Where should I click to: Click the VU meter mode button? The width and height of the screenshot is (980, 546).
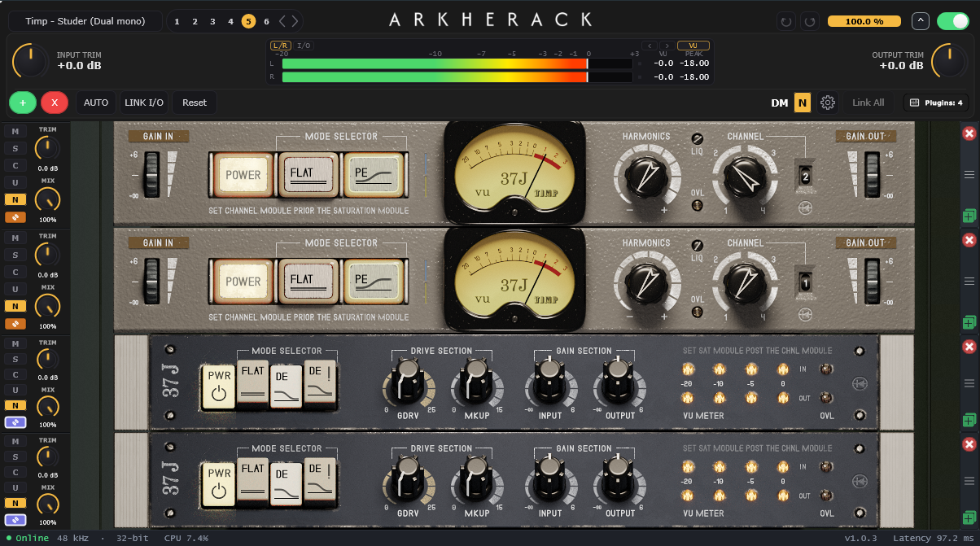693,46
